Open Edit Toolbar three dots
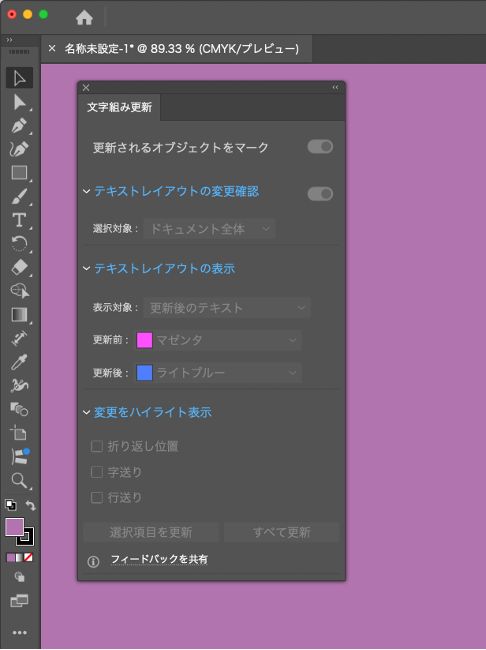Image resolution: width=486 pixels, height=650 pixels. (19, 633)
